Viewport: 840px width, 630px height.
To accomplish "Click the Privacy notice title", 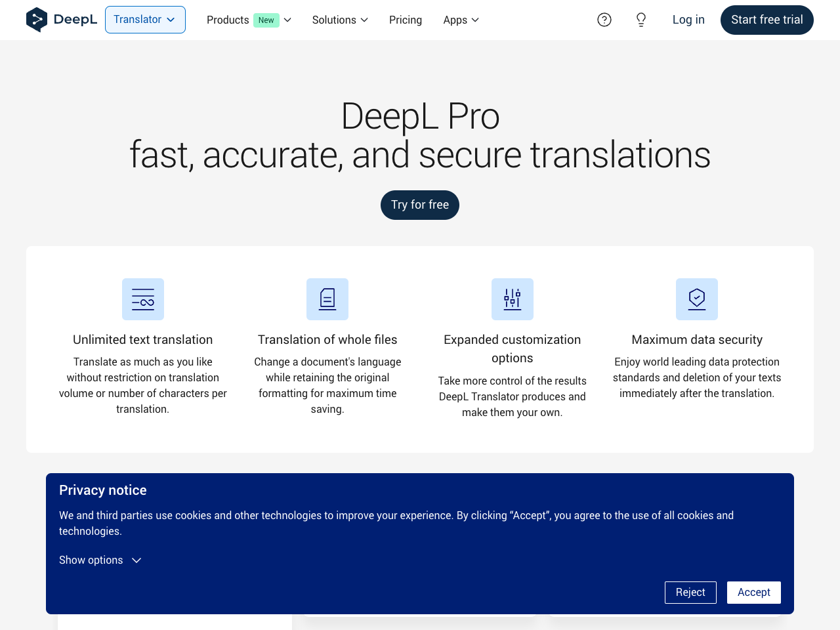I will pyautogui.click(x=103, y=490).
